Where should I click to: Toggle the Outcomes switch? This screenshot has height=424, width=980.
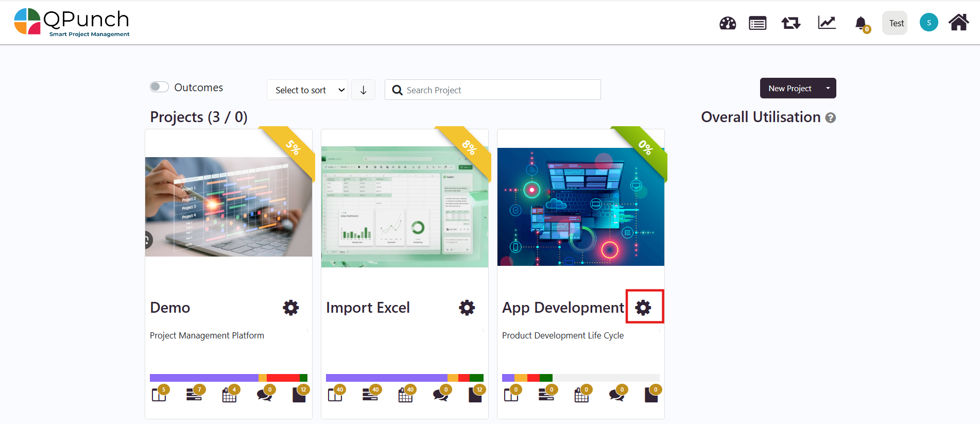(x=159, y=87)
